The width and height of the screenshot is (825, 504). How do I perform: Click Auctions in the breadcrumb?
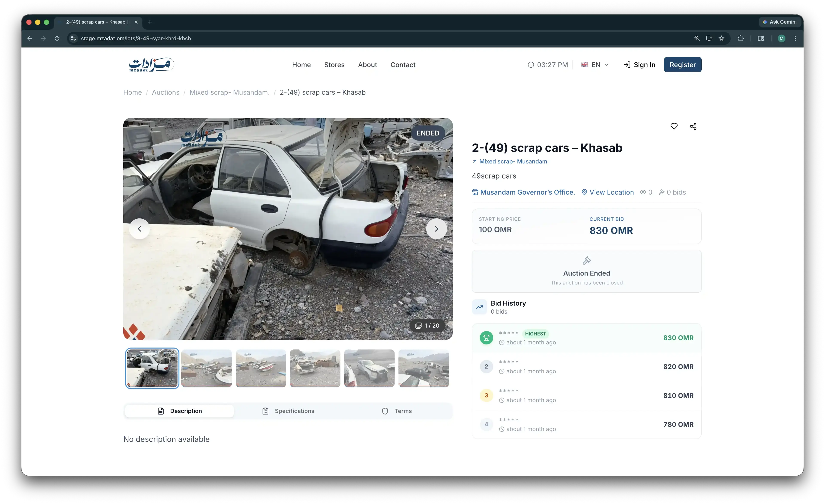click(x=165, y=92)
